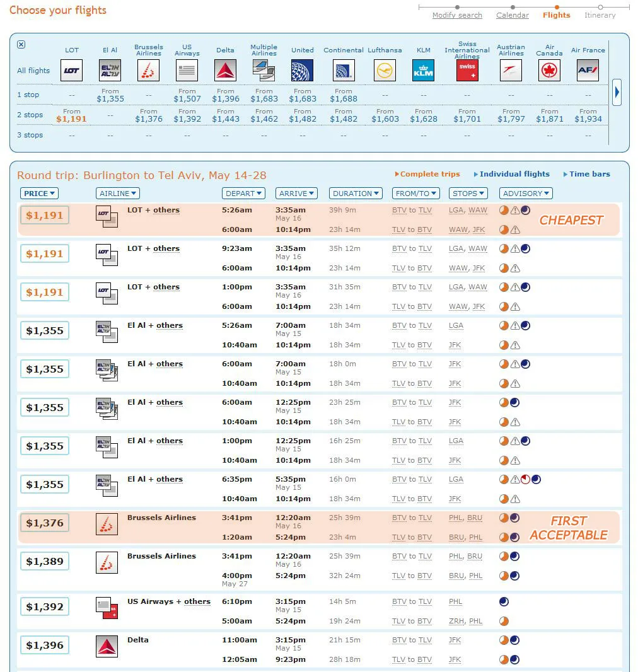638x672 pixels.
Task: Click the El Al 1 stop $1,355 fare in the matrix
Action: tap(110, 98)
